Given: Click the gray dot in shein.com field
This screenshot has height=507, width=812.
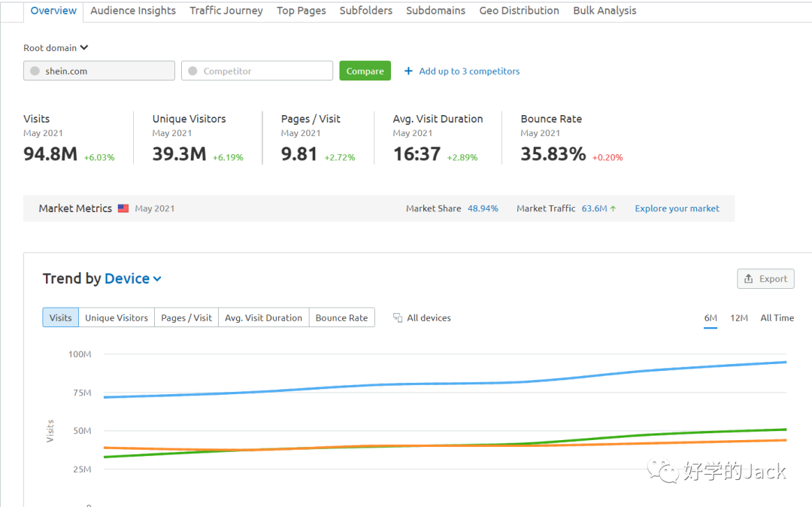Looking at the screenshot, I should (35, 71).
